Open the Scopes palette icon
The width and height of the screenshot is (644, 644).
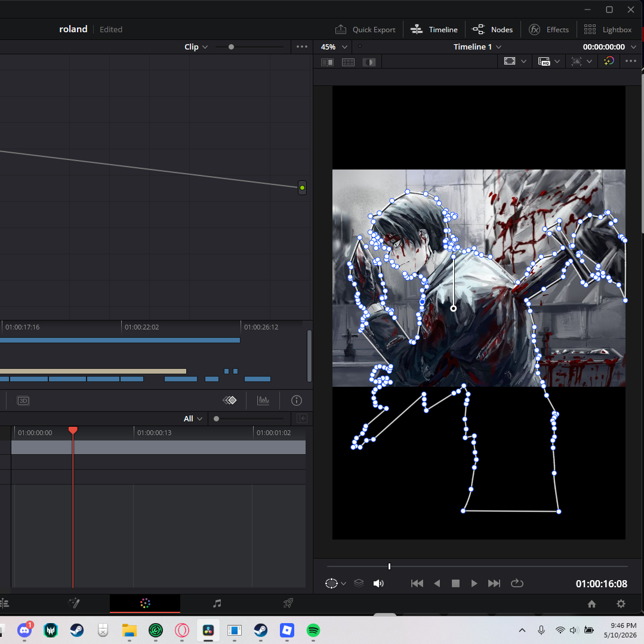263,400
